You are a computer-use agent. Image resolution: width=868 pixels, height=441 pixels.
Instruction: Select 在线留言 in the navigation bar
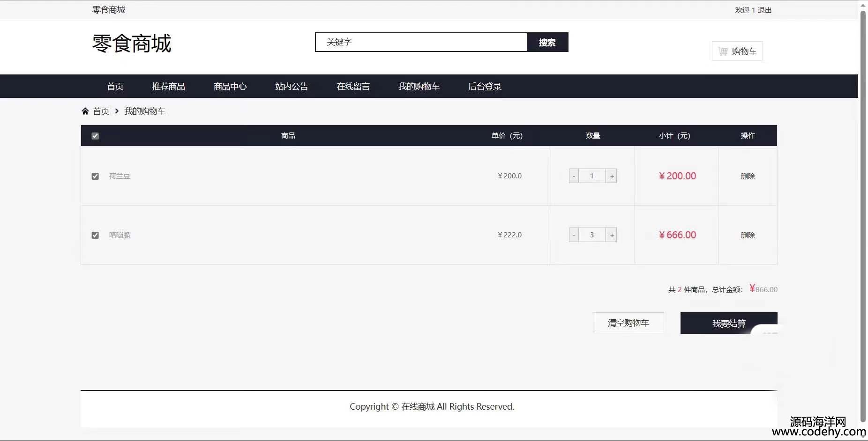(x=353, y=87)
